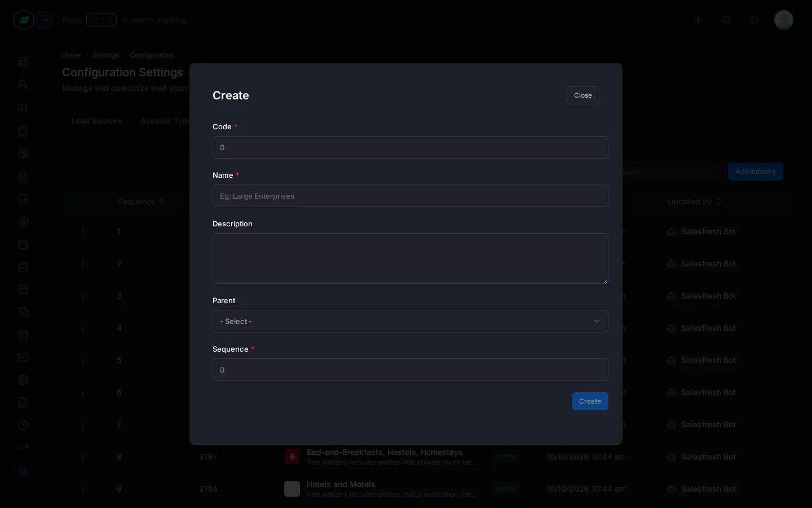Screen dimensions: 812x508
Task: Open the mail envelope icon in sidebar
Action: 23,357
